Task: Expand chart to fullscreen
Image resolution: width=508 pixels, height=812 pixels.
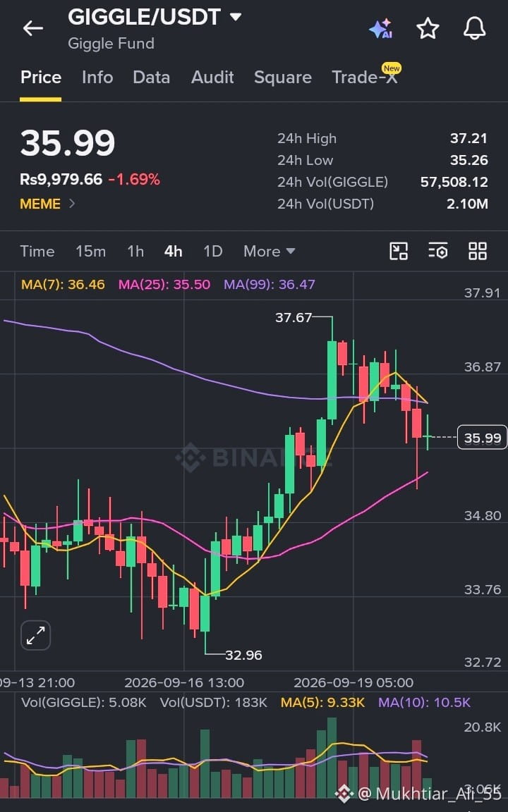Action: point(36,635)
